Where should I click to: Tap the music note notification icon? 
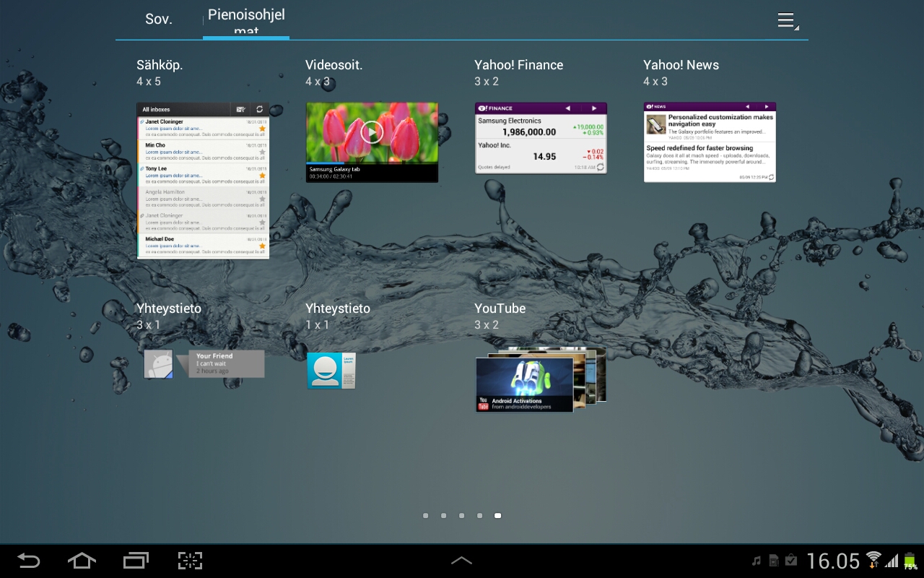click(757, 561)
